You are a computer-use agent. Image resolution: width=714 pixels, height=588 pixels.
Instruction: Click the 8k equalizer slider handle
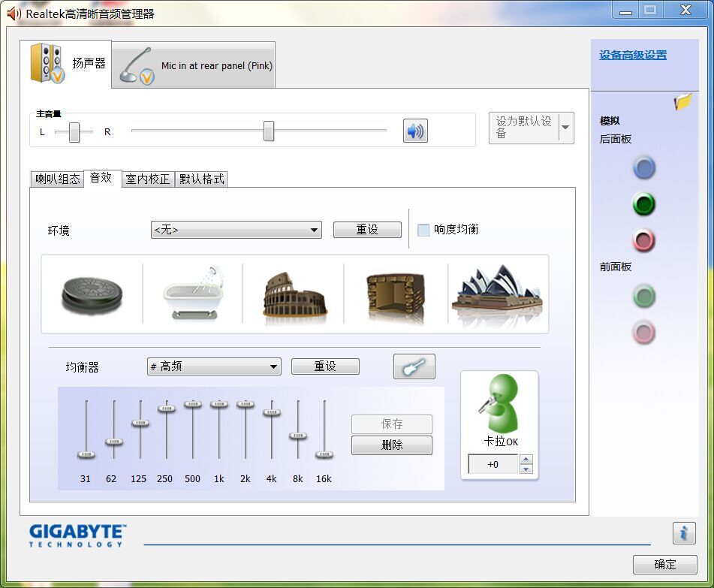tap(298, 436)
